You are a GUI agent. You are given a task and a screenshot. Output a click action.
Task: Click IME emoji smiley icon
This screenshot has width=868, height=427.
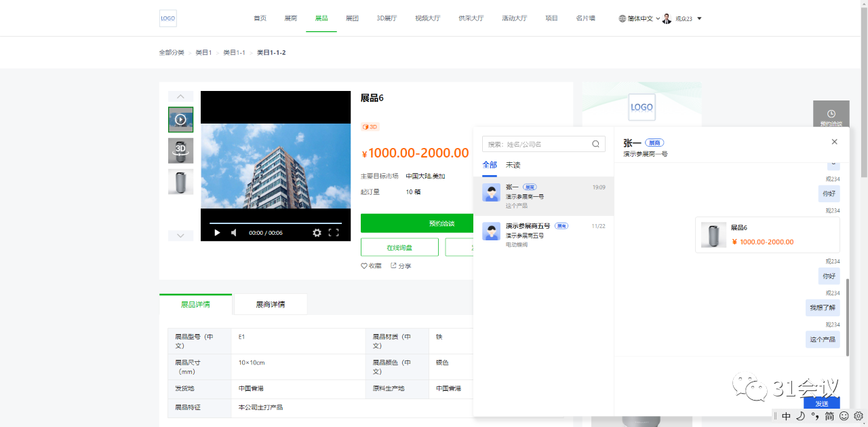844,416
